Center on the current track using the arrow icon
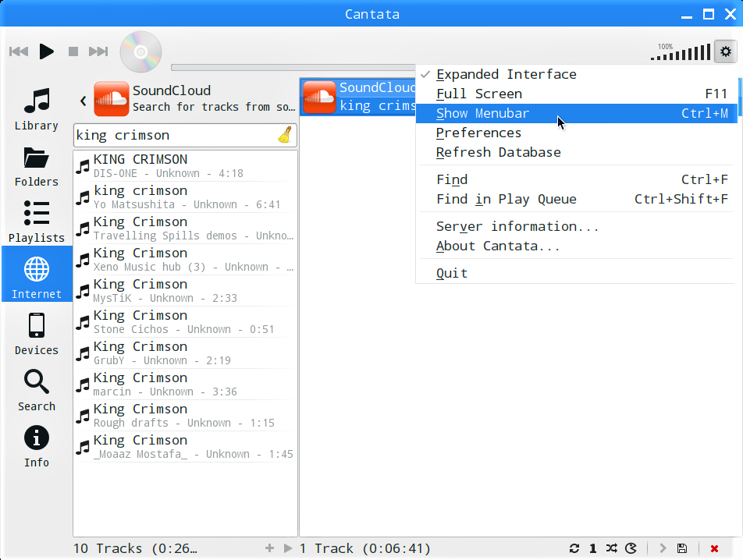743x560 pixels. [x=663, y=548]
